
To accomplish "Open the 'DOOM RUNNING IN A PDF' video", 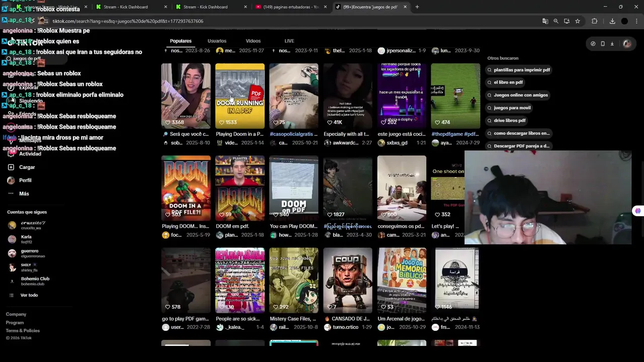I will tap(240, 96).
